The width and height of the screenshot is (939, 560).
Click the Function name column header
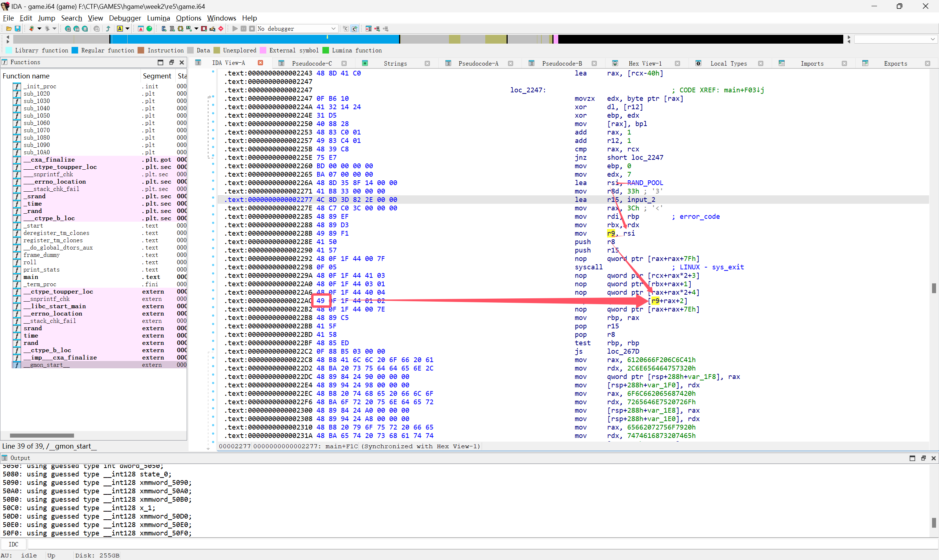pyautogui.click(x=70, y=76)
